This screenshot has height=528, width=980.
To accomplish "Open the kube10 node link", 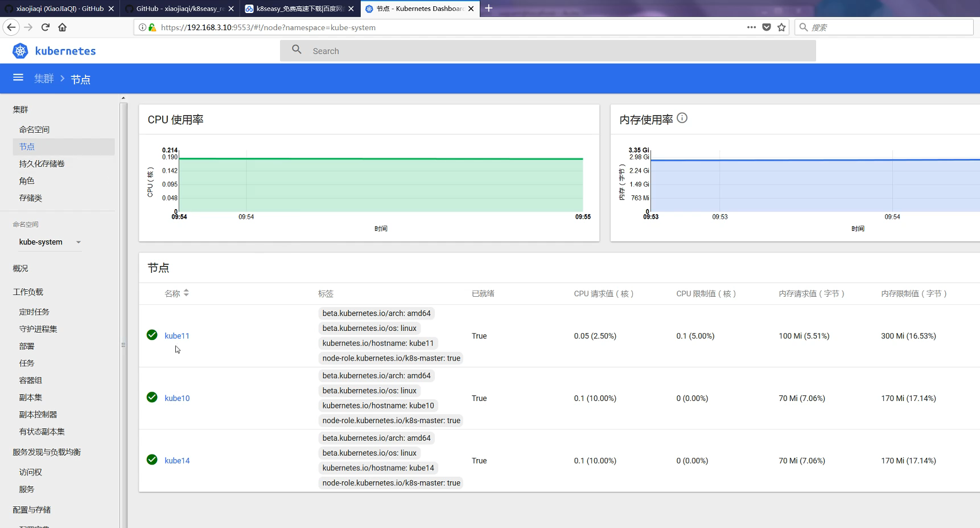I will coord(177,398).
